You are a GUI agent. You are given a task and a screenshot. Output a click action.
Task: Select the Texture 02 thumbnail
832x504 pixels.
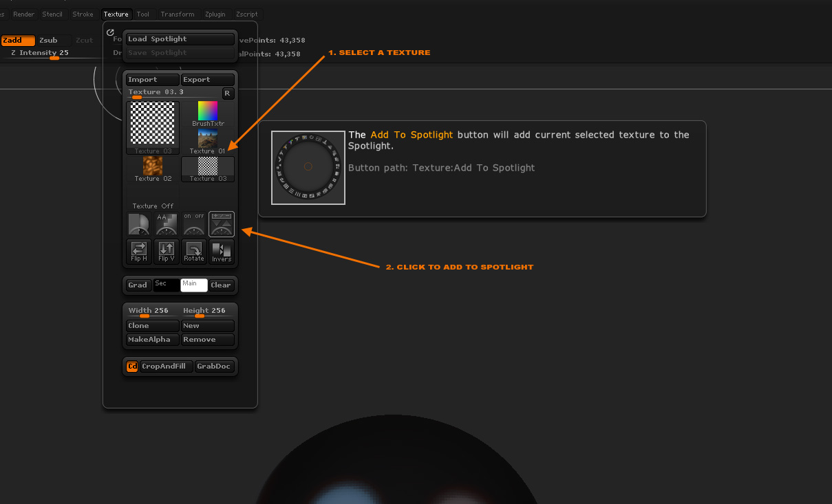[153, 165]
